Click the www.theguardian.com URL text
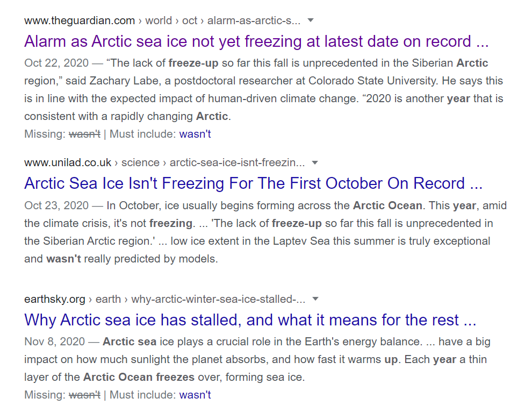 pos(80,21)
